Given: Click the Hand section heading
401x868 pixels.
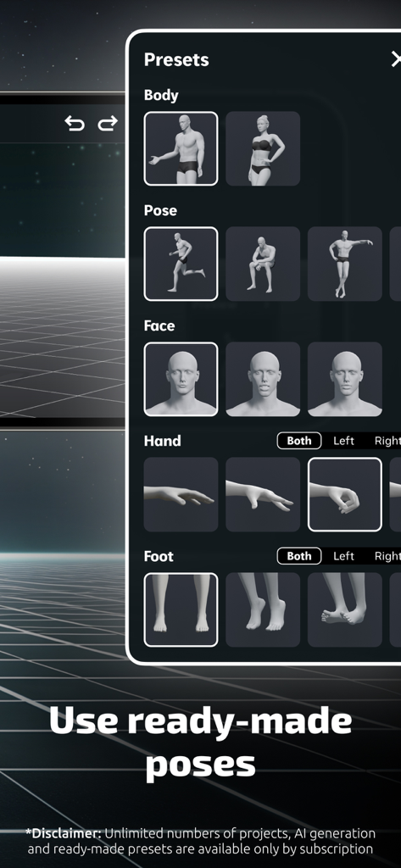Looking at the screenshot, I should point(162,441).
